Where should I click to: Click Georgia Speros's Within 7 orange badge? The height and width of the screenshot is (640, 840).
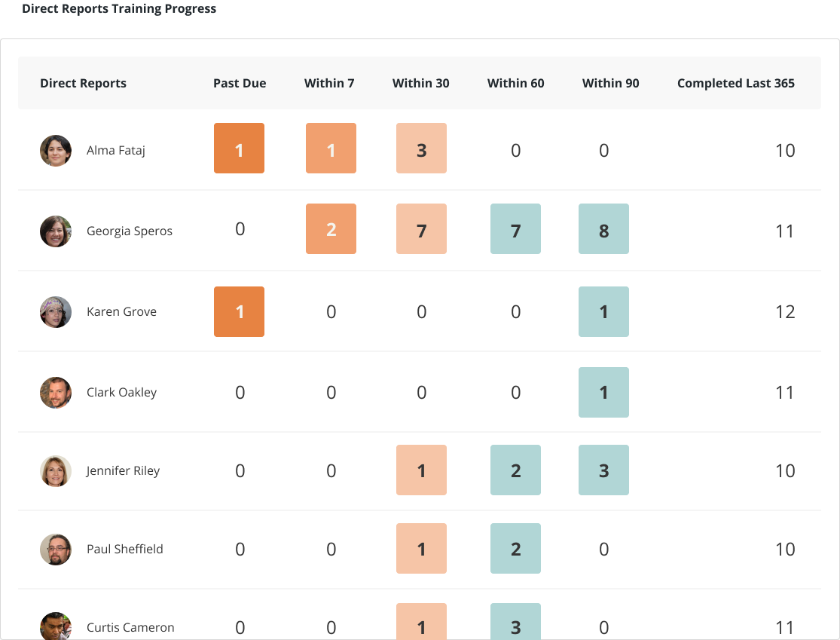click(x=331, y=228)
